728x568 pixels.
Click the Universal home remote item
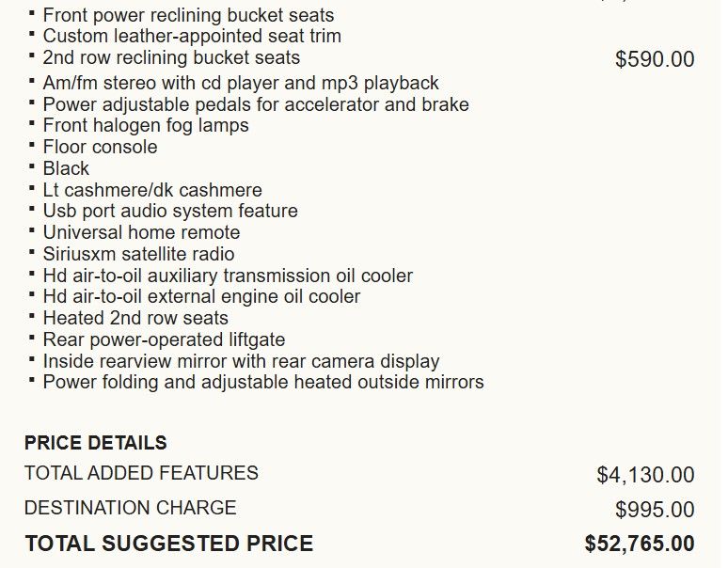tap(141, 232)
